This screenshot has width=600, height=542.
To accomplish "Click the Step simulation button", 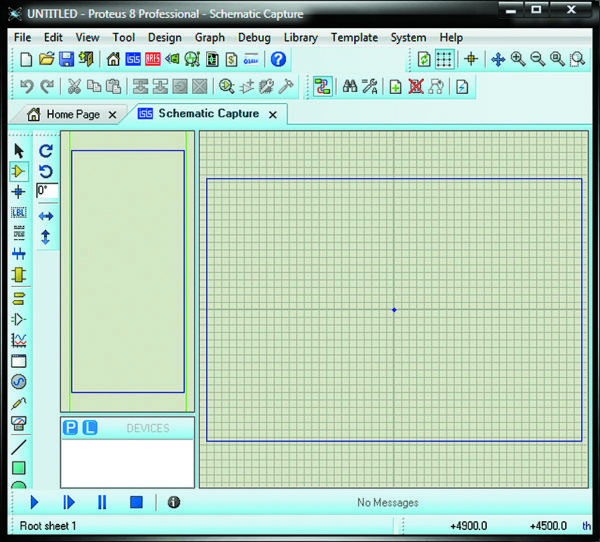I will [x=68, y=502].
